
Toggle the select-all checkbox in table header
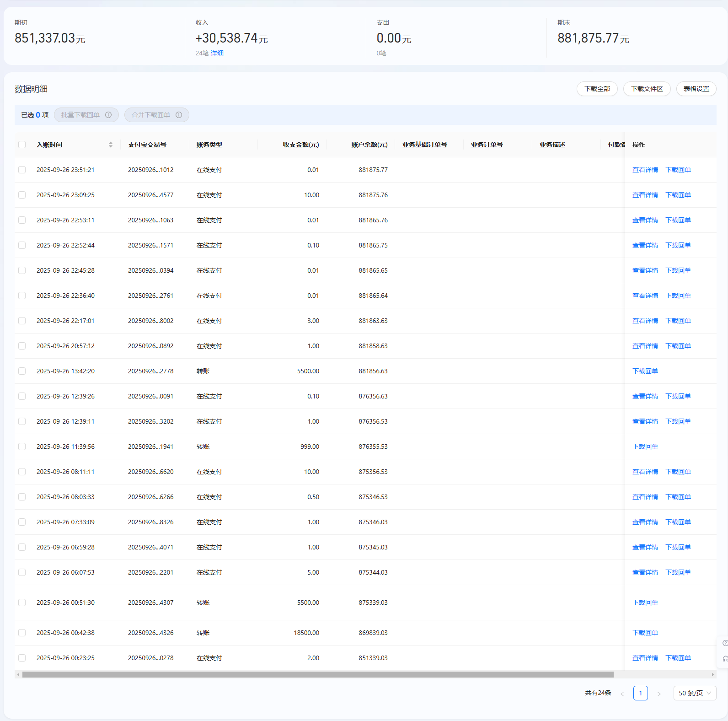click(22, 145)
